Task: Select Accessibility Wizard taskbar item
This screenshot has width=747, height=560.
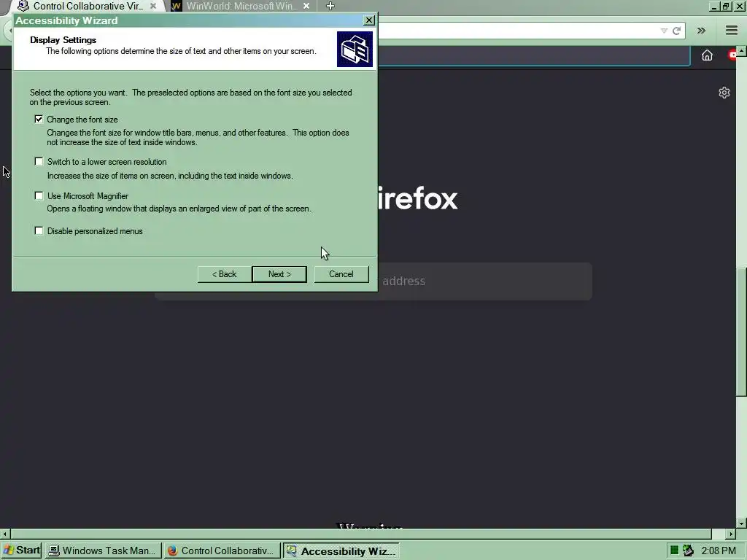Action: 341,551
